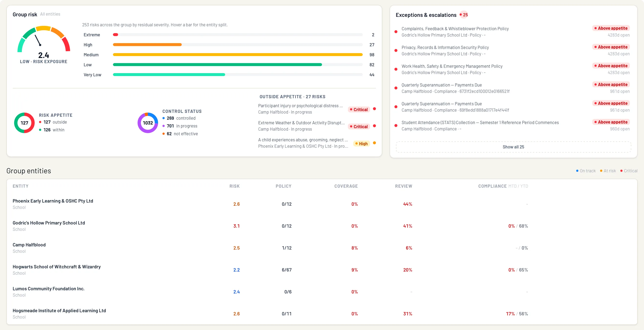Viewport: 644px width, 330px height.
Task: Open Godric's Hollow Primary School Ltd entity
Action: (322, 226)
